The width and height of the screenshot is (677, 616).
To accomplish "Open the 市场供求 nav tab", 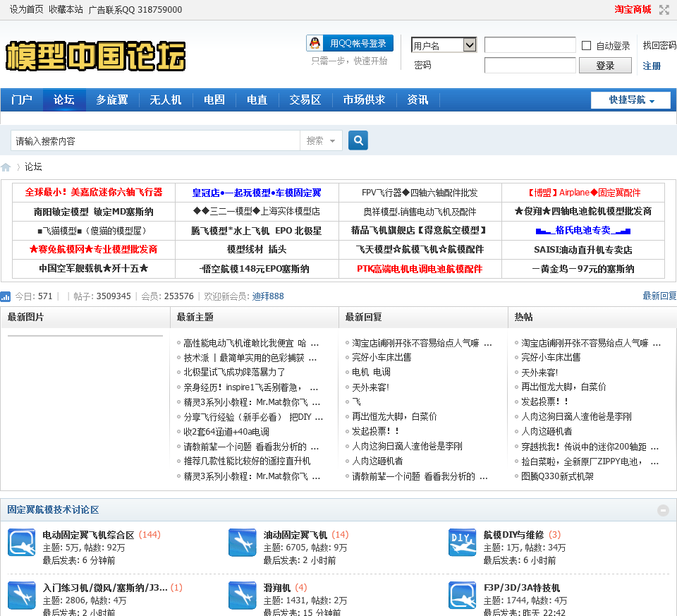I will click(x=364, y=99).
